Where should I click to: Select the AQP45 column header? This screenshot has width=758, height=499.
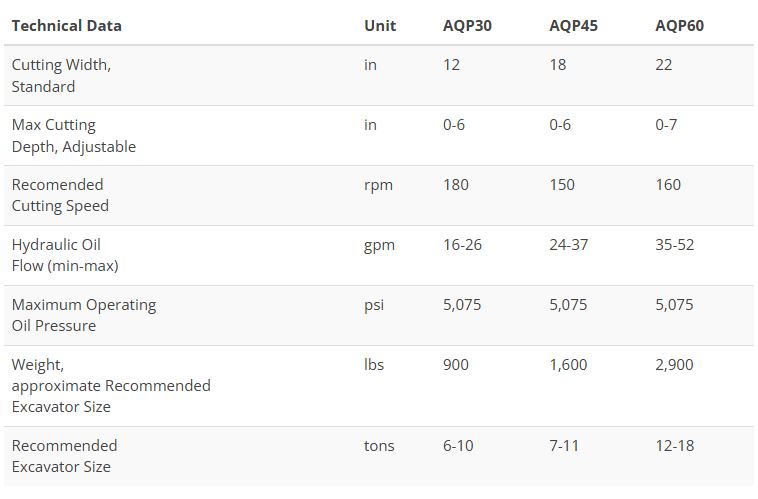(x=573, y=25)
